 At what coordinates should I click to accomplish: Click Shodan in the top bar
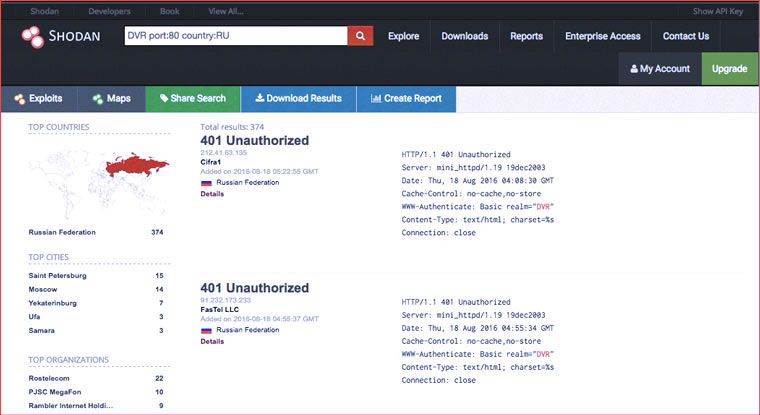coord(45,11)
